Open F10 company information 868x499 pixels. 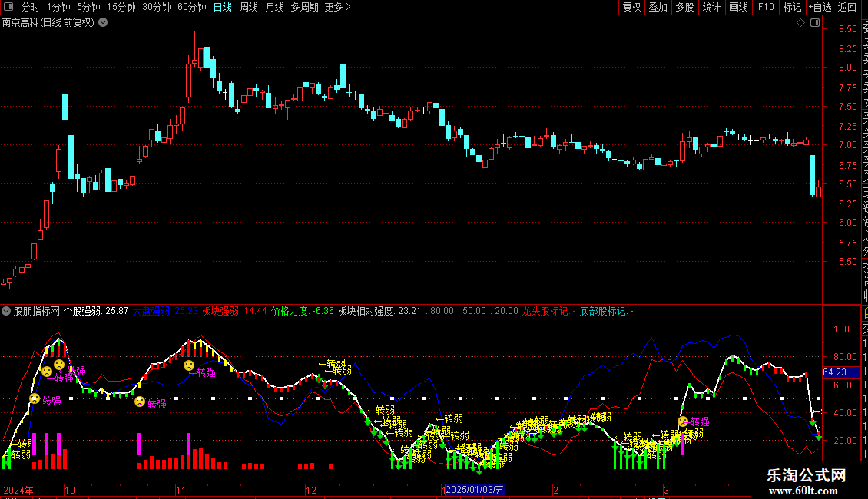tap(766, 7)
